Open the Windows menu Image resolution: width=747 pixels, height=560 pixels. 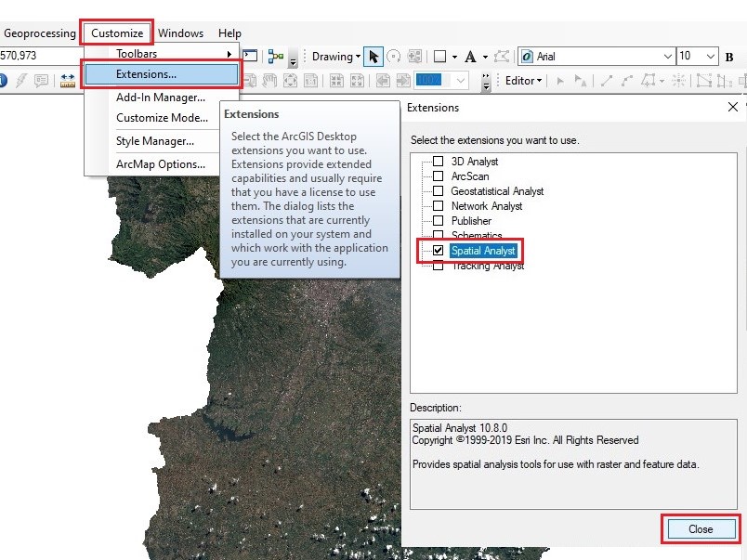click(x=180, y=33)
